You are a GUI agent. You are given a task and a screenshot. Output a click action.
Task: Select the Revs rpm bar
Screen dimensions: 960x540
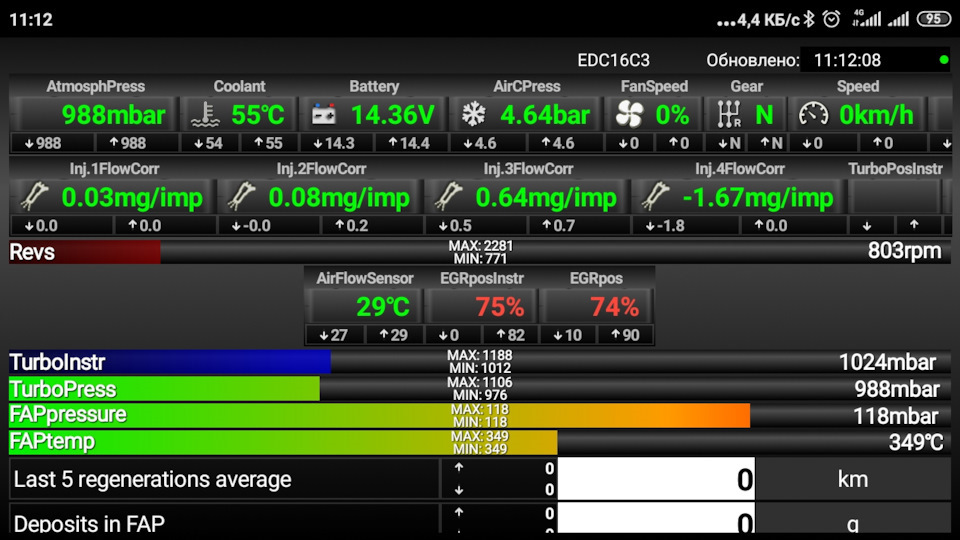tap(480, 252)
